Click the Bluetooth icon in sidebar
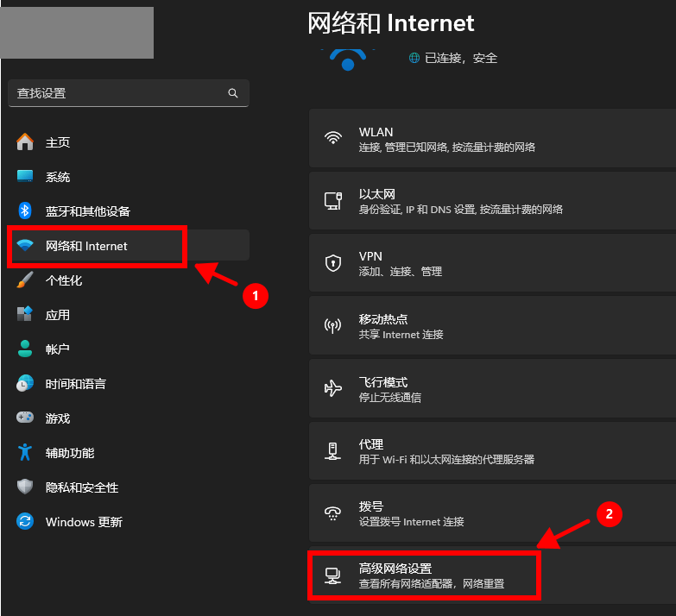This screenshot has height=616, width=676. (x=26, y=211)
